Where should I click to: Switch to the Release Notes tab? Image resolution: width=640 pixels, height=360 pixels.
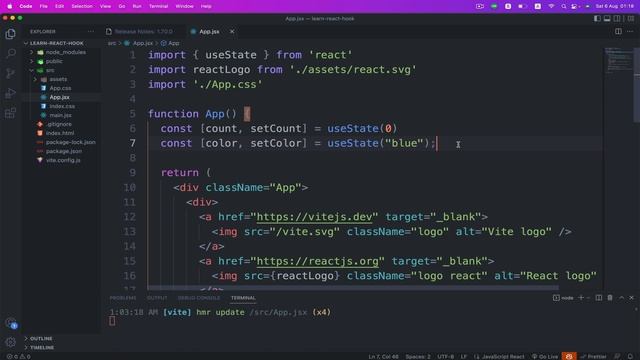[143, 31]
